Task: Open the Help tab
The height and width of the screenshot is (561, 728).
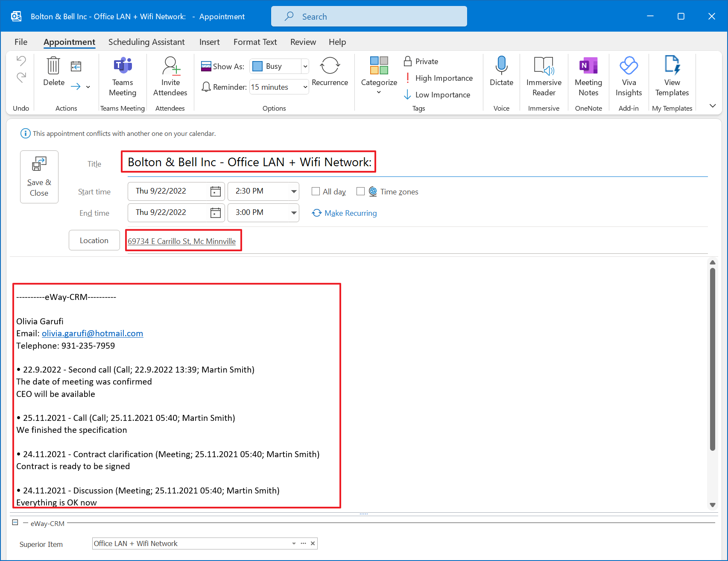Action: tap(337, 42)
